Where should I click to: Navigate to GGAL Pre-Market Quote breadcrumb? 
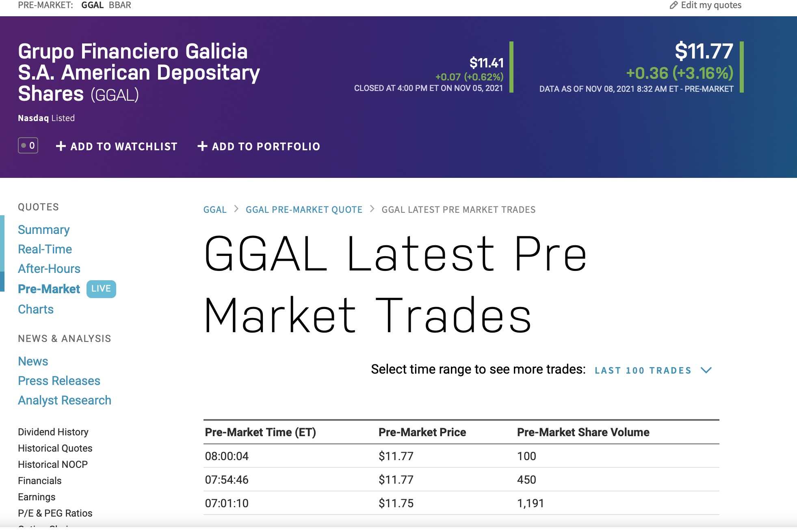[304, 210]
